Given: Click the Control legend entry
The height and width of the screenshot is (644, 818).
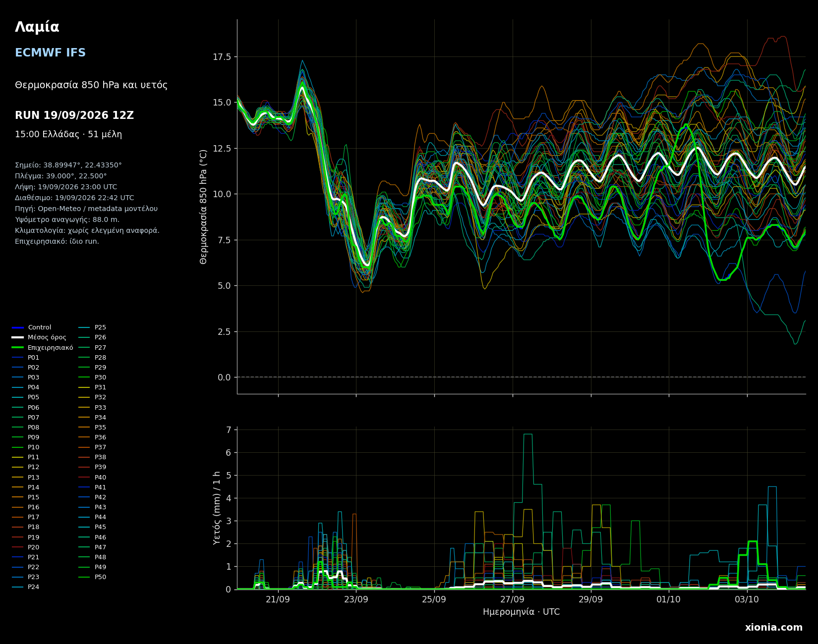Looking at the screenshot, I should click(x=32, y=327).
